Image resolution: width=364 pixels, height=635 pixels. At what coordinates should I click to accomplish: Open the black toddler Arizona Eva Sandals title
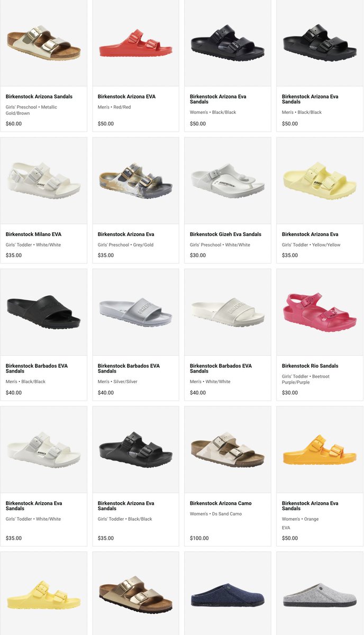tap(126, 506)
